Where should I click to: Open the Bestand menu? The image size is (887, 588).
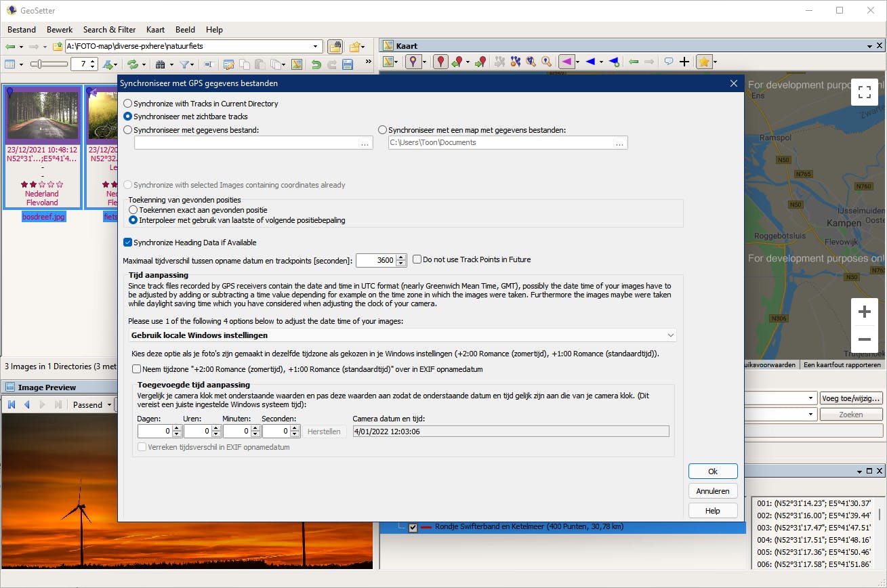tap(22, 30)
